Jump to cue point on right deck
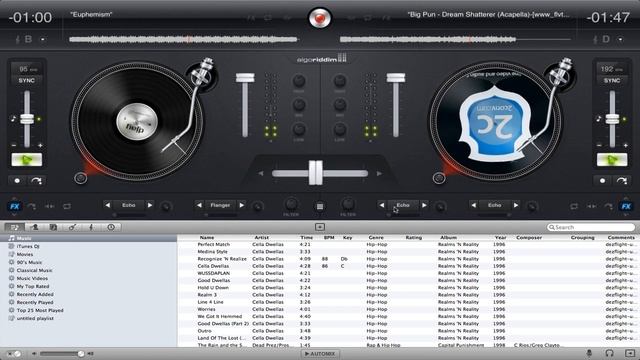Screen dimensions: 640x360 (x=622, y=180)
